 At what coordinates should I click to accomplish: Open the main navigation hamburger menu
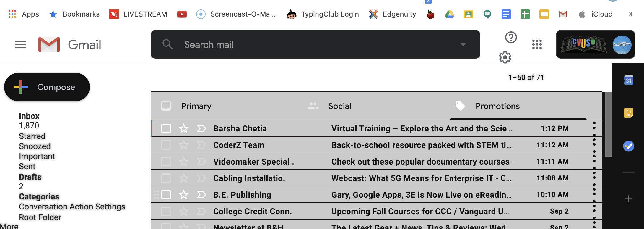[x=20, y=44]
